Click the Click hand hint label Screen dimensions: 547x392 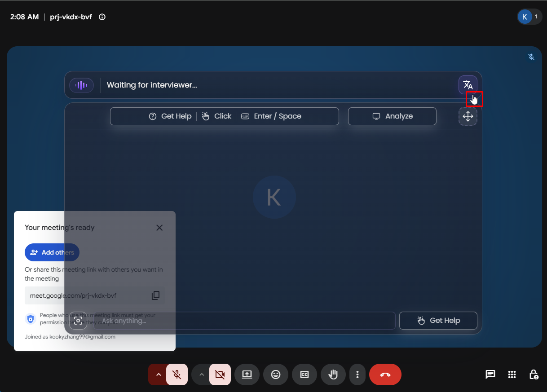pyautogui.click(x=216, y=116)
